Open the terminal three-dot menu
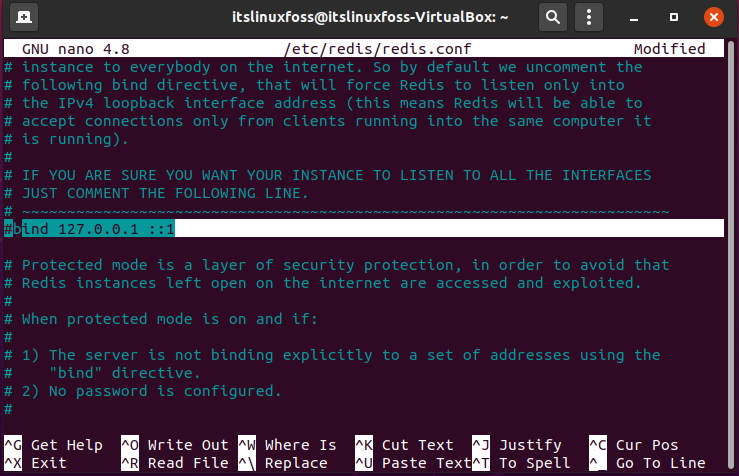 coord(589,17)
